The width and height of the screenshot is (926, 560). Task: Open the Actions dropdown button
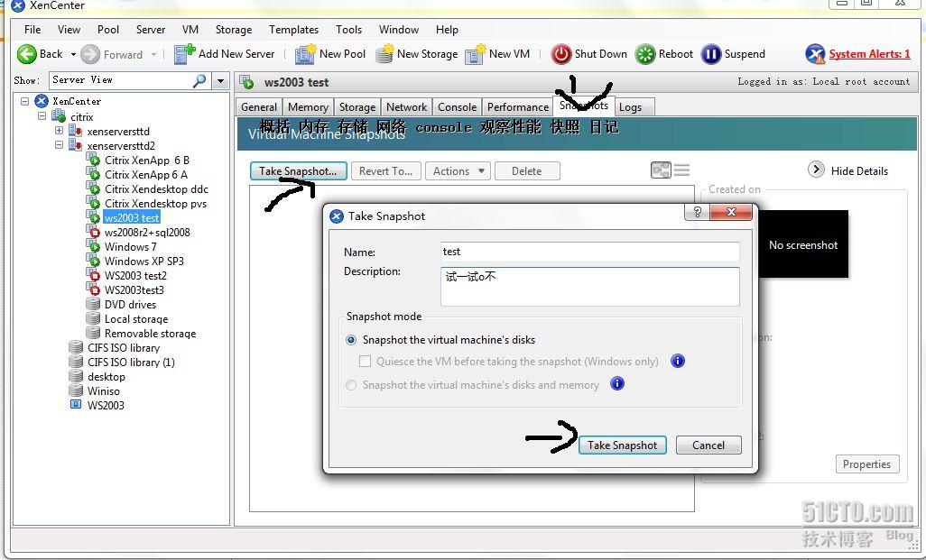pos(458,171)
